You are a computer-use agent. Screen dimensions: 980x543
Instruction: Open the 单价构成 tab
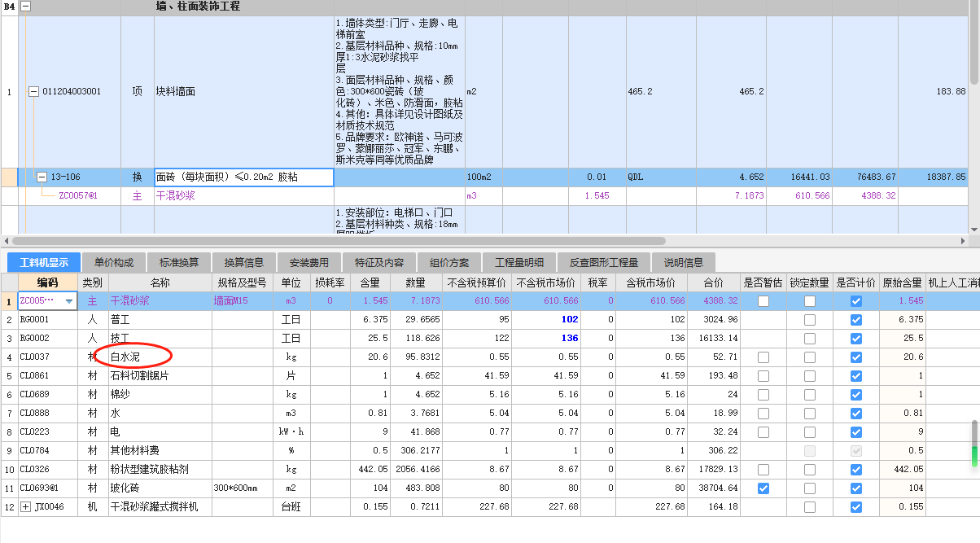(x=114, y=262)
